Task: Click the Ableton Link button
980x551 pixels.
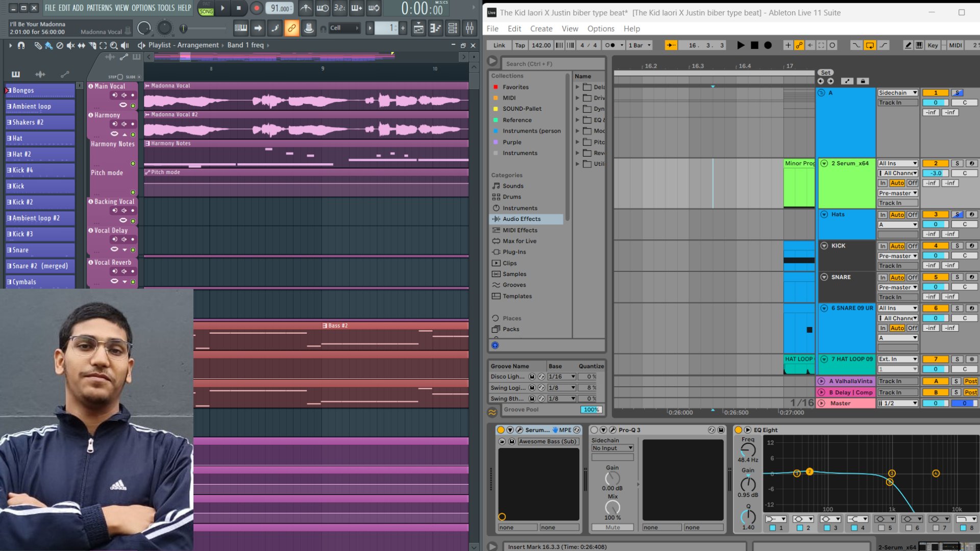Action: [x=499, y=45]
